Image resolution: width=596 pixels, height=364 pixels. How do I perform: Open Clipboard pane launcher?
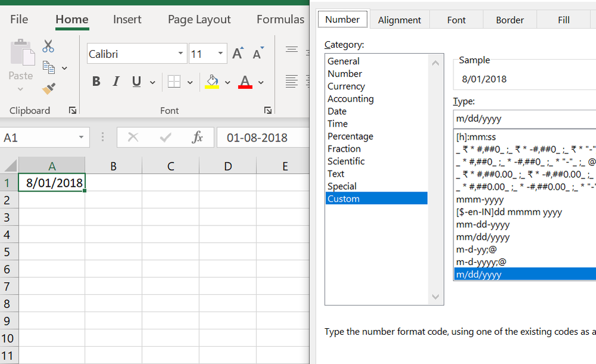[72, 110]
